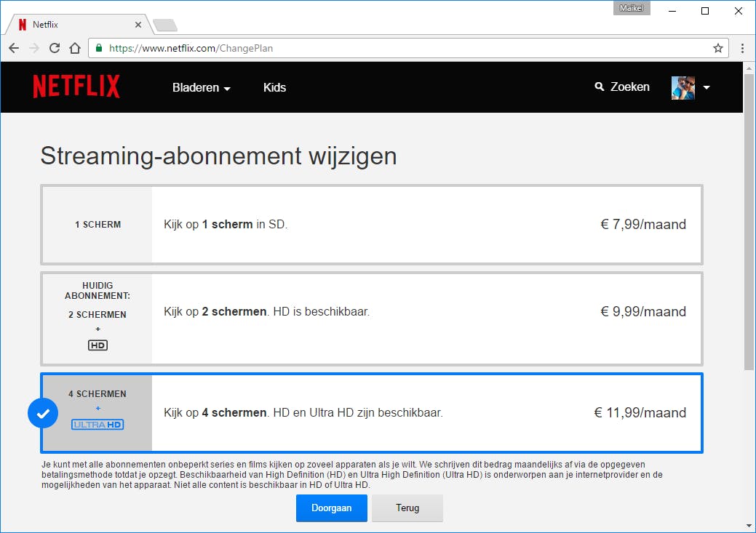Click the Terug button
Viewport: 756px width, 533px height.
click(x=407, y=508)
